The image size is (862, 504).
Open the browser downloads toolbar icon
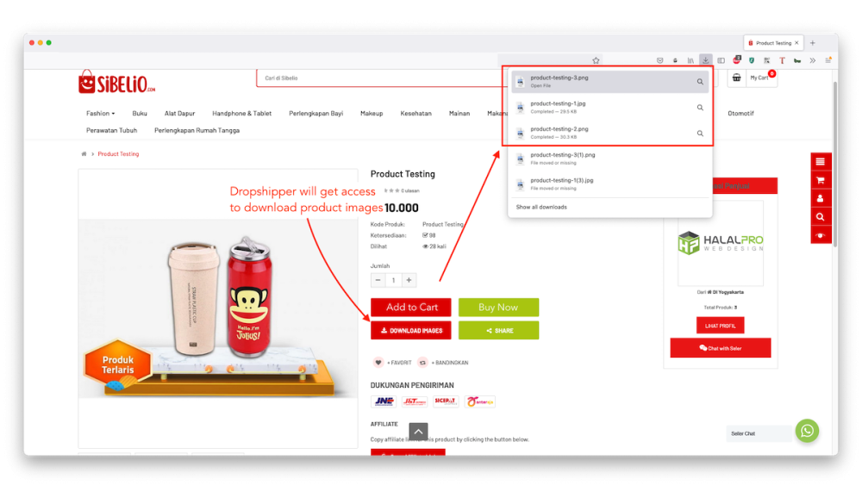(x=705, y=60)
